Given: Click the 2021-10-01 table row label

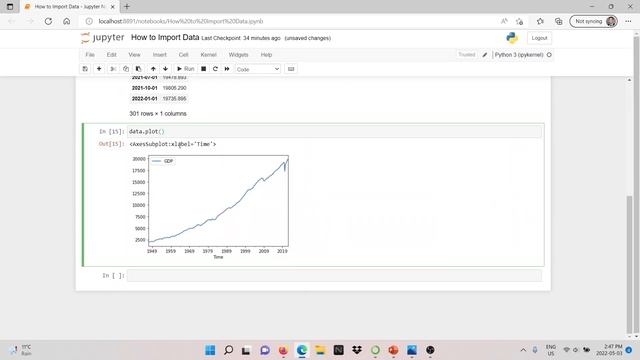Looking at the screenshot, I should pyautogui.click(x=144, y=88).
